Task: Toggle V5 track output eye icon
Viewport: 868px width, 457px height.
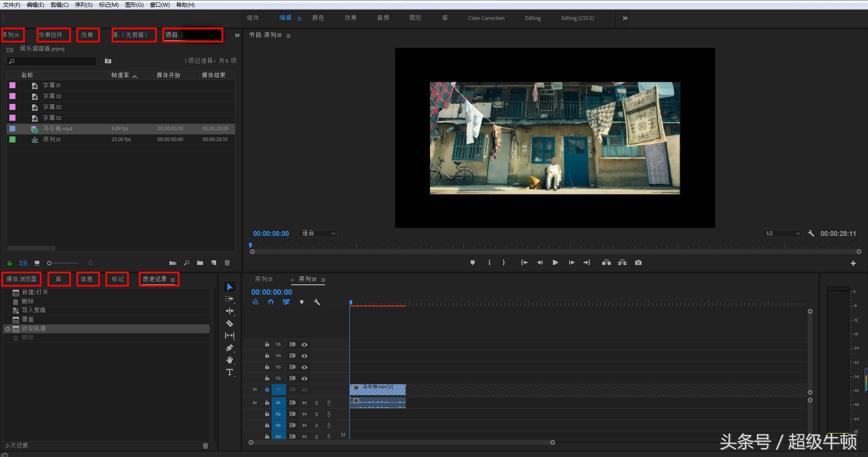Action: pyautogui.click(x=305, y=344)
